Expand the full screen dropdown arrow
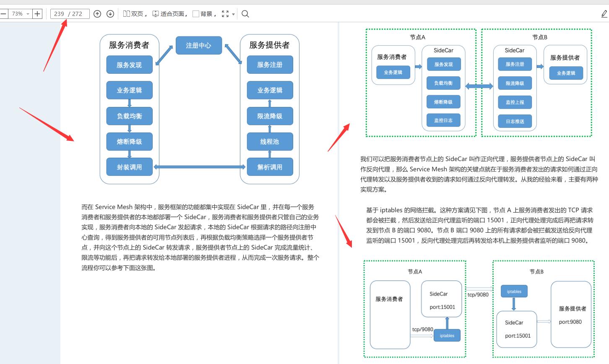609x364 pixels. click(234, 14)
